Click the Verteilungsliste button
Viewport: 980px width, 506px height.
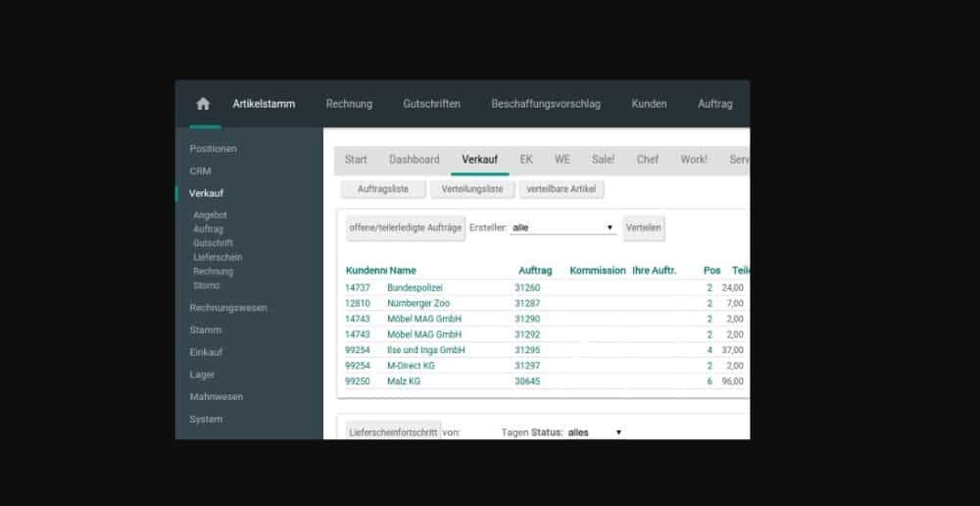click(x=472, y=189)
